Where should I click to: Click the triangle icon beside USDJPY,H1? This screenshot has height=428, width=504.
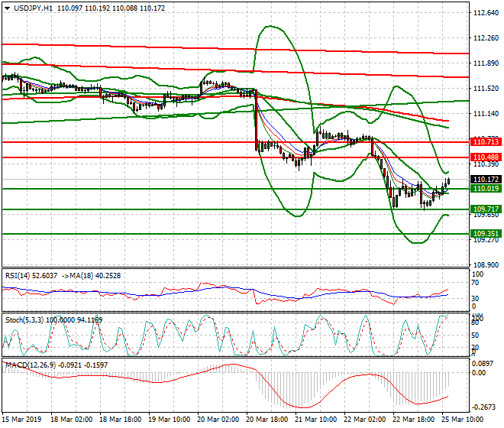pyautogui.click(x=5, y=8)
